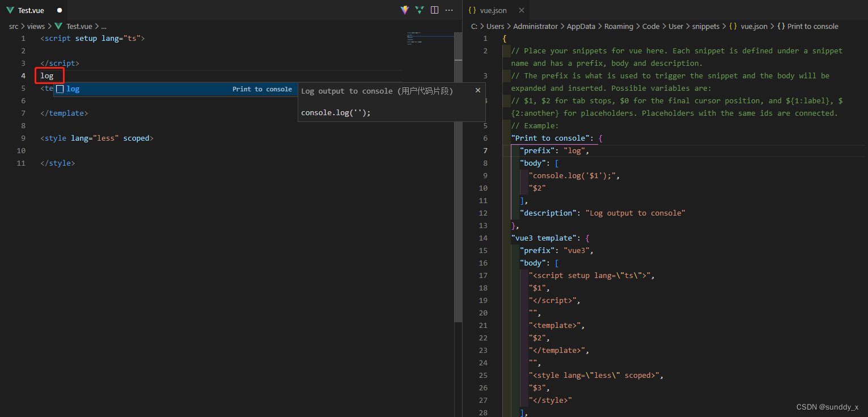Click line number 14 in vue.json
868x417 pixels.
point(483,238)
